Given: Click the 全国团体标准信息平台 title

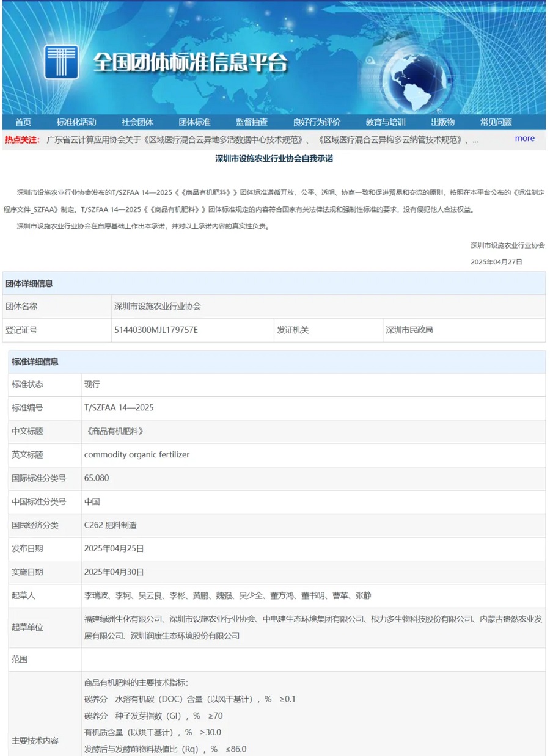Looking at the screenshot, I should (190, 62).
